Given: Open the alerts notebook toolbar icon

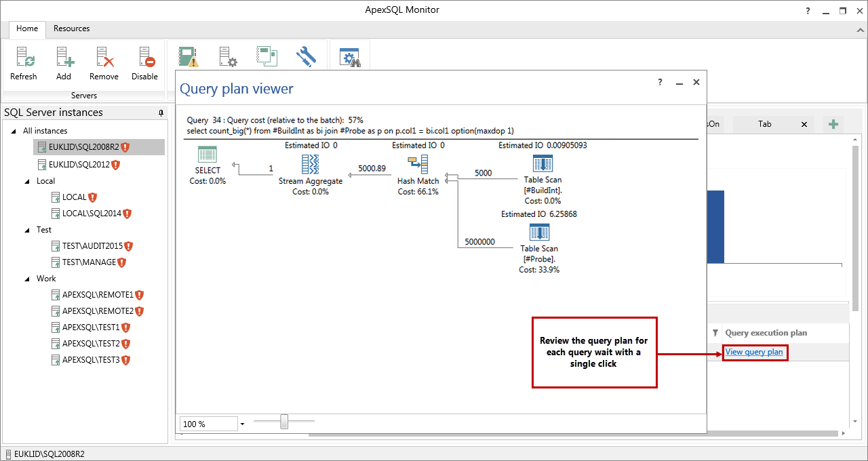Looking at the screenshot, I should click(x=188, y=57).
